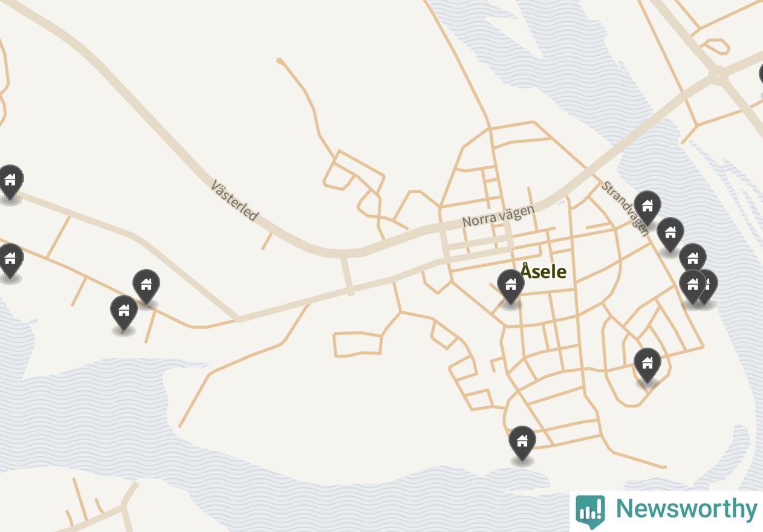
Task: Click the road intersection at the top right
Action: pyautogui.click(x=718, y=75)
